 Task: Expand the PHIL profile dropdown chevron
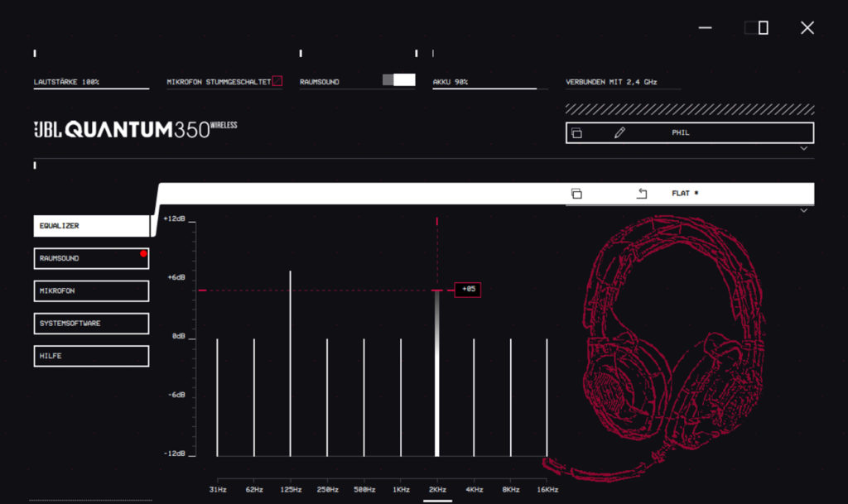tap(804, 149)
